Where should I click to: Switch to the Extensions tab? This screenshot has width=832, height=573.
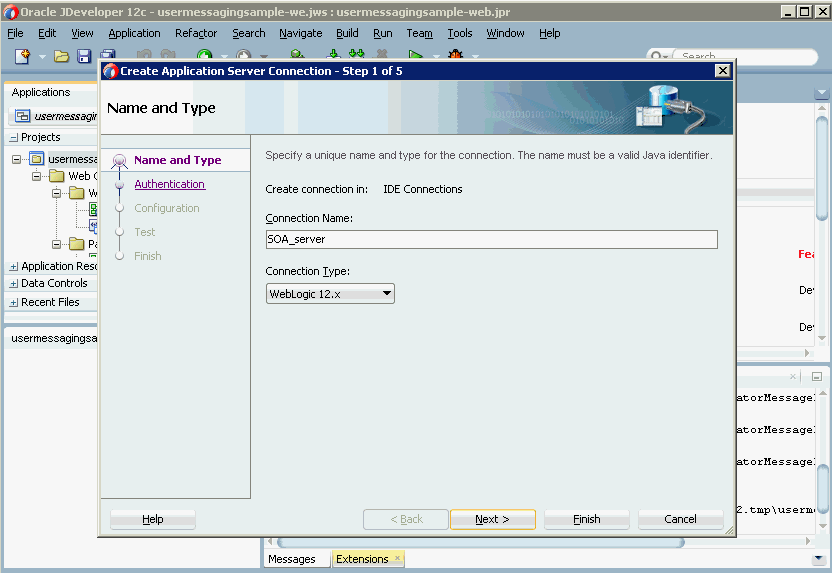coord(362,559)
